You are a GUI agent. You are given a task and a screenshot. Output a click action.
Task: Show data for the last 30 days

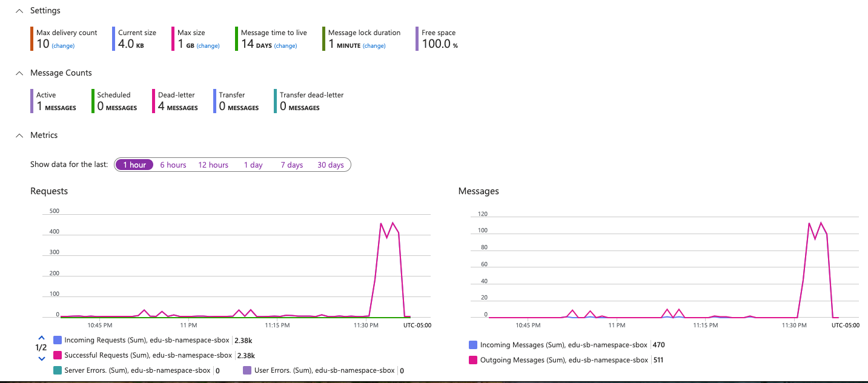(x=330, y=165)
